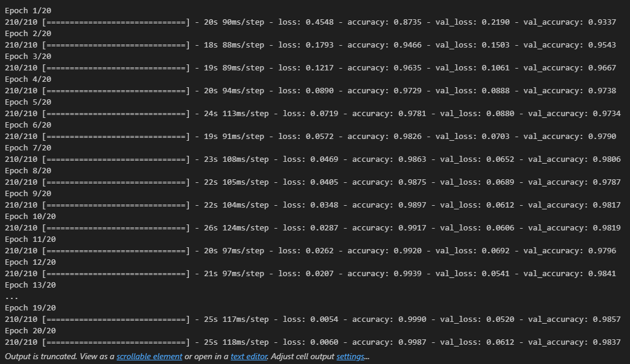Click the '20s 90ms/step' timing text
630x364 pixels.
234,22
